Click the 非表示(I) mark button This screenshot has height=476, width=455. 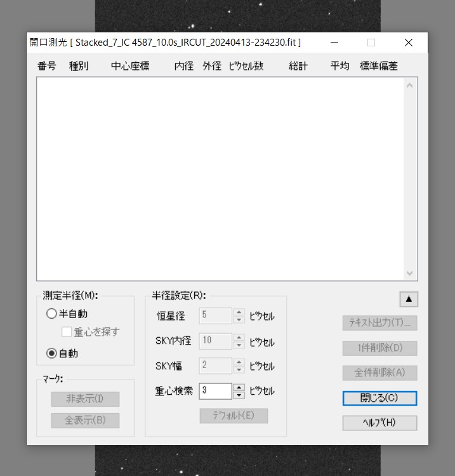[85, 399]
